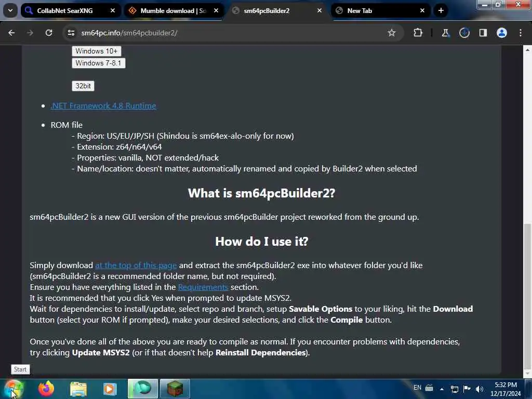
Task: Click the 'ROM file' list item text
Action: point(66,125)
